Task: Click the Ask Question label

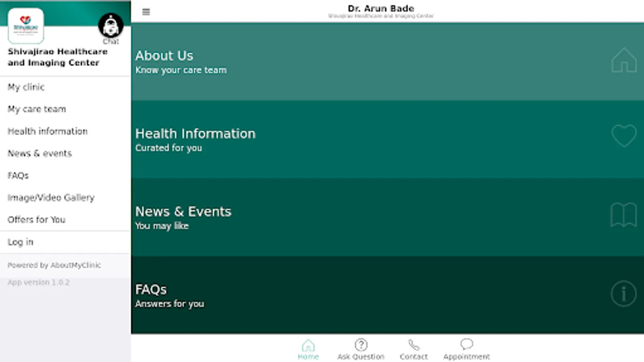Action: pyautogui.click(x=361, y=357)
